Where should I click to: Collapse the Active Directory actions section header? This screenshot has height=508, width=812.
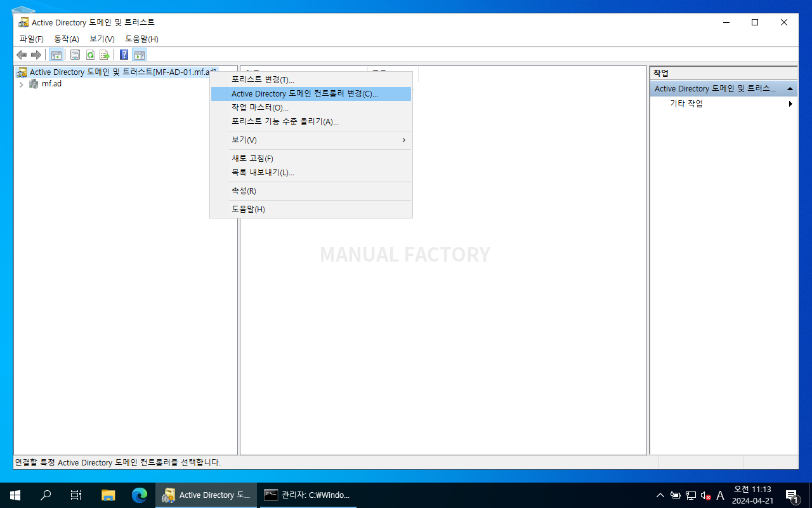coord(790,89)
